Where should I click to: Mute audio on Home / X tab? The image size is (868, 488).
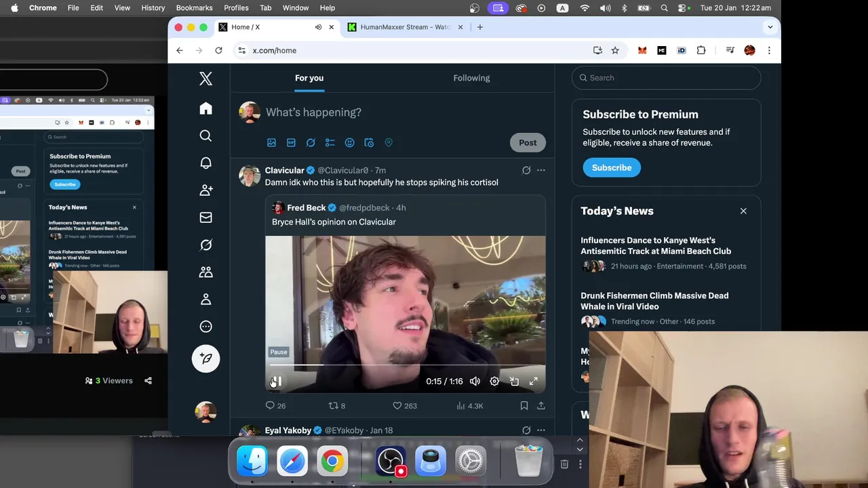coord(318,27)
